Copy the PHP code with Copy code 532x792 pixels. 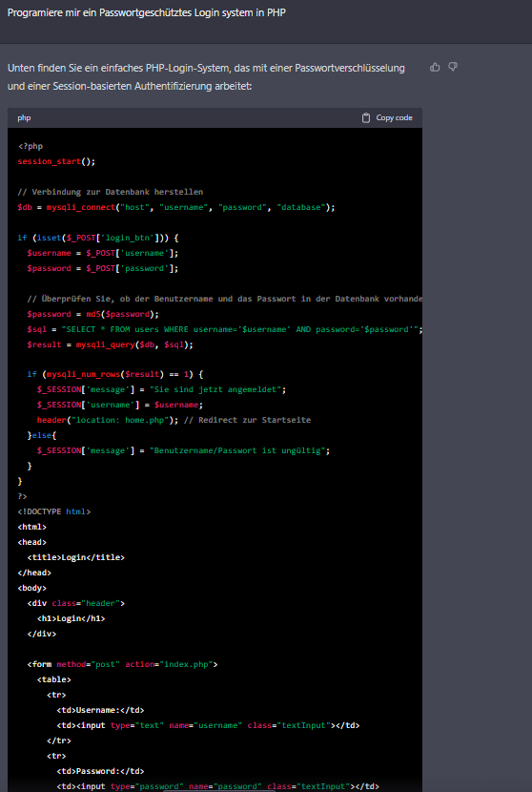[x=387, y=117]
